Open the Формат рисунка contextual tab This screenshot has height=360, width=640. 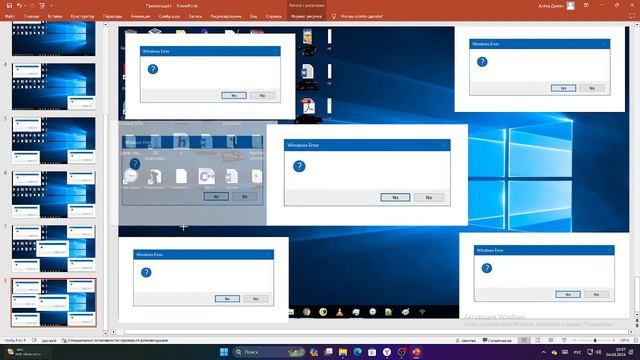tap(307, 16)
